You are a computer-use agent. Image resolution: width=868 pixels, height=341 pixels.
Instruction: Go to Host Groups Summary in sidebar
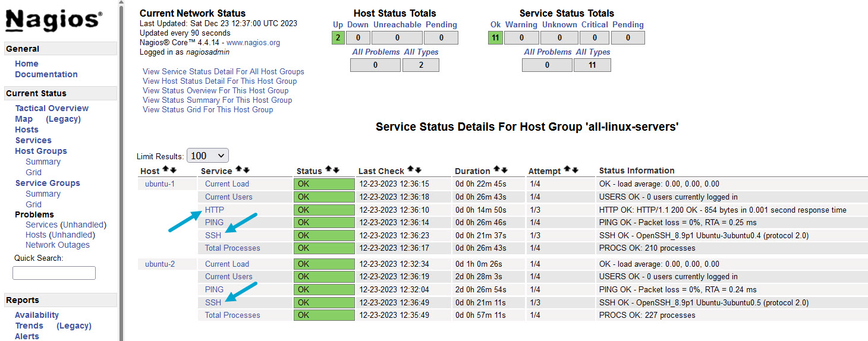coord(43,162)
